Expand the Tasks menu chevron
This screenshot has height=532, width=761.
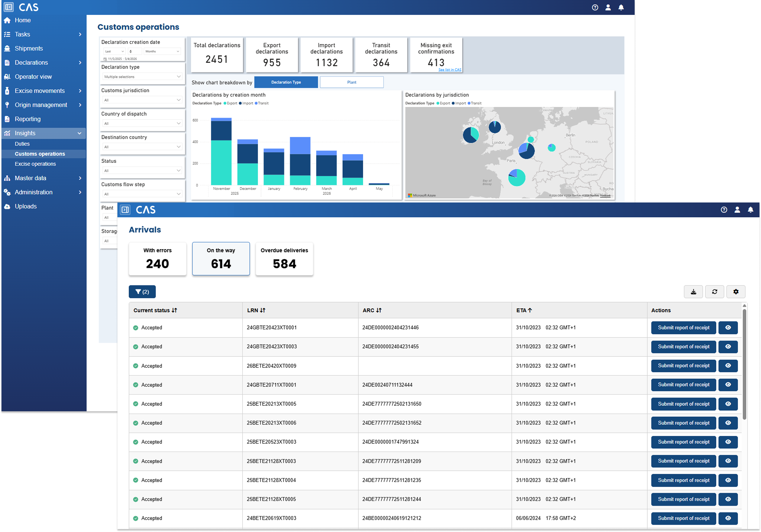click(80, 35)
